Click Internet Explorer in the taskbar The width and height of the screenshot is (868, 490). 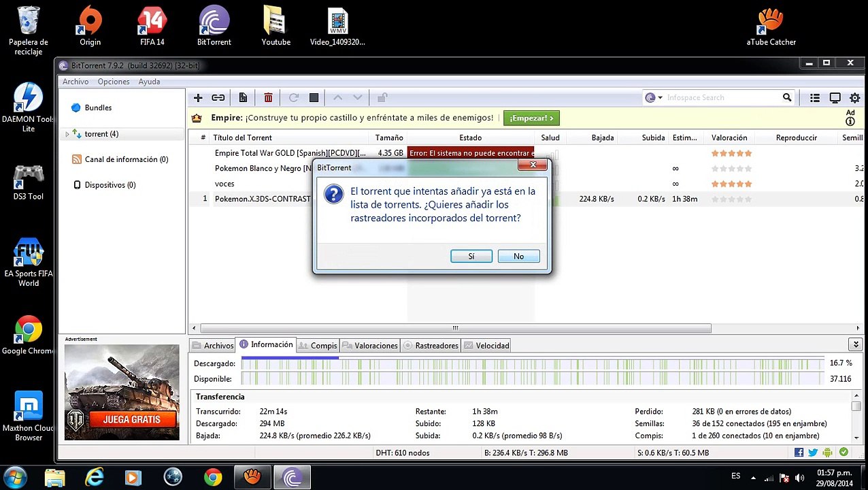[x=95, y=477]
